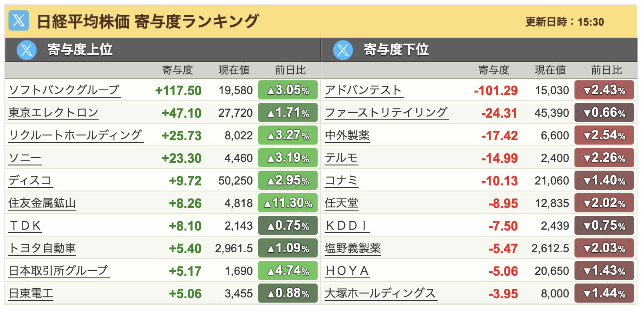Open the 東京エレクトロン stock link
Viewport: 644px width, 310px height.
(x=53, y=112)
